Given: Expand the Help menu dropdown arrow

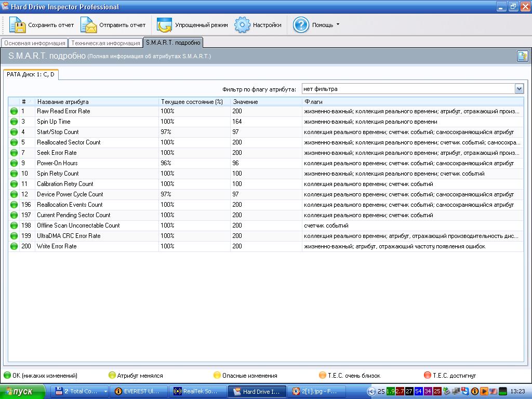Looking at the screenshot, I should tap(338, 24).
